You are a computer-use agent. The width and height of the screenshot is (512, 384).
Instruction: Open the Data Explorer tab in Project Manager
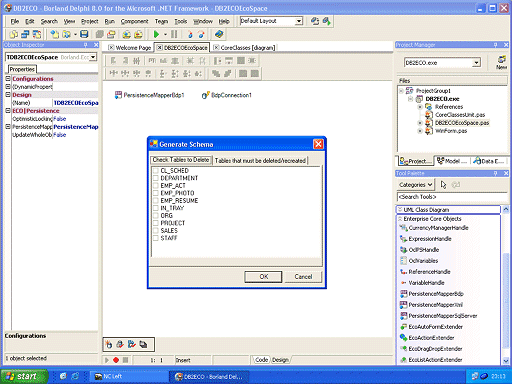(x=489, y=161)
